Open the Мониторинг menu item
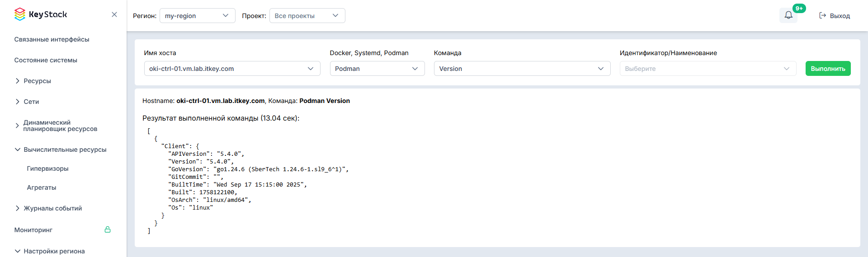The height and width of the screenshot is (257, 868). [x=33, y=230]
